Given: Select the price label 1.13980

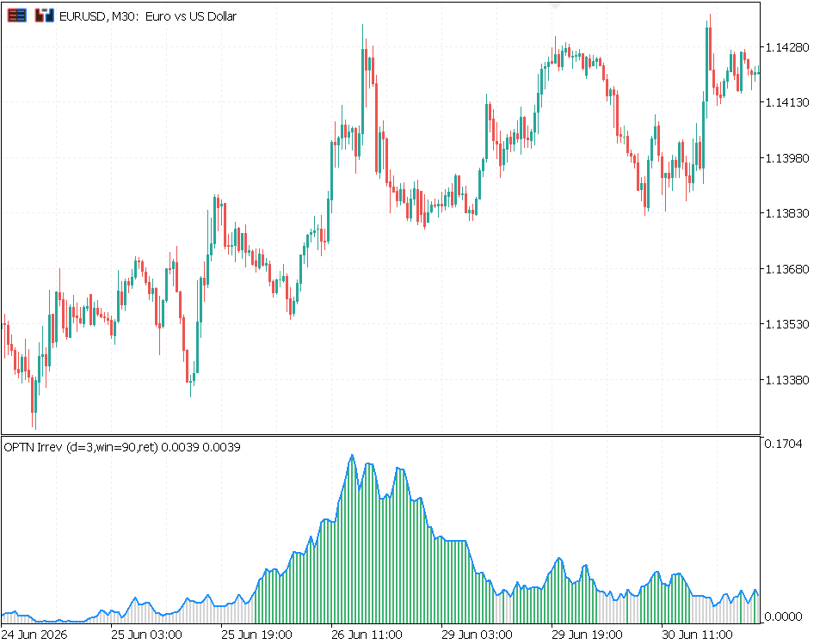Looking at the screenshot, I should [x=787, y=158].
